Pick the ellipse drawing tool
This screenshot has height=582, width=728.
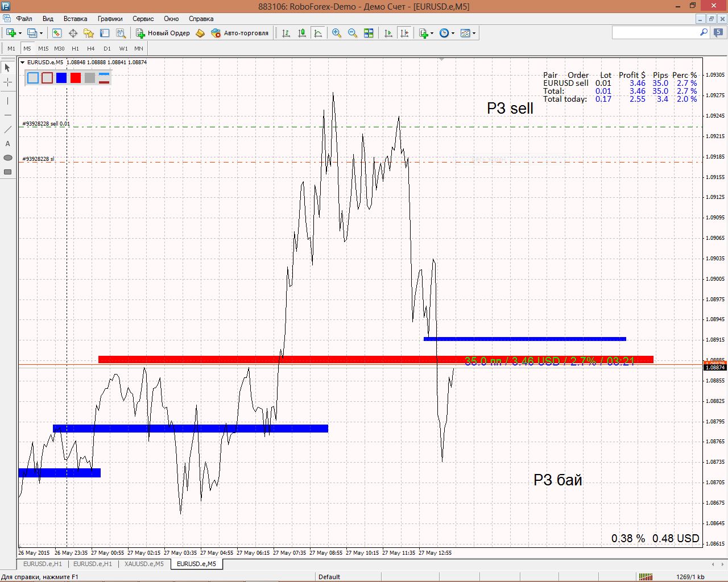8,157
